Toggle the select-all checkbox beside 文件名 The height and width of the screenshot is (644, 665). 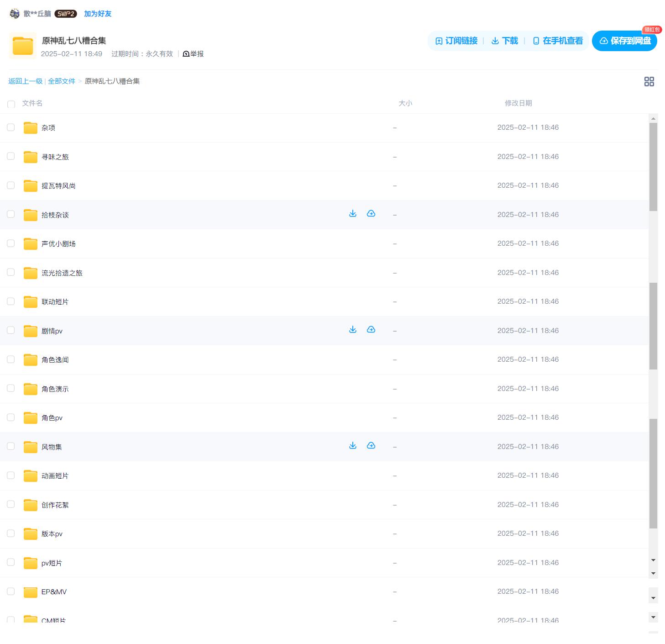pos(11,104)
